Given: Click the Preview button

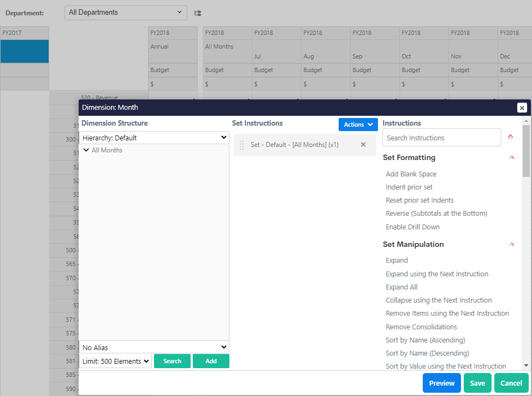Looking at the screenshot, I should [x=441, y=383].
